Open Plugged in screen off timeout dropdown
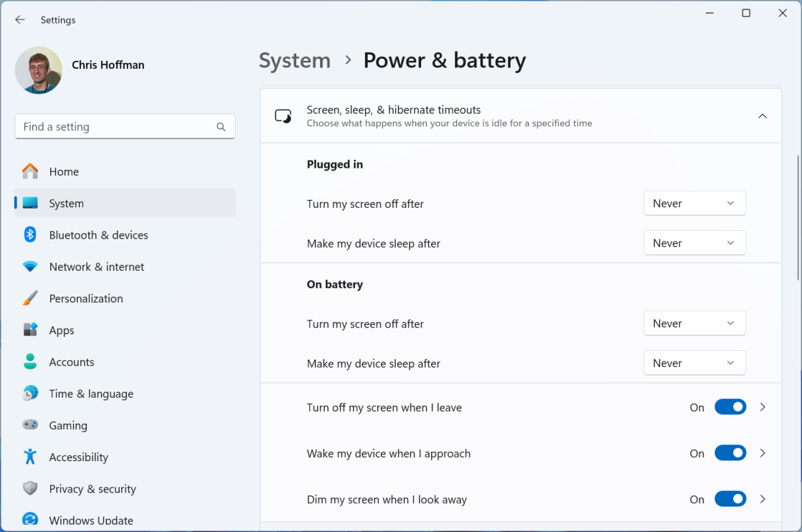 (x=694, y=203)
